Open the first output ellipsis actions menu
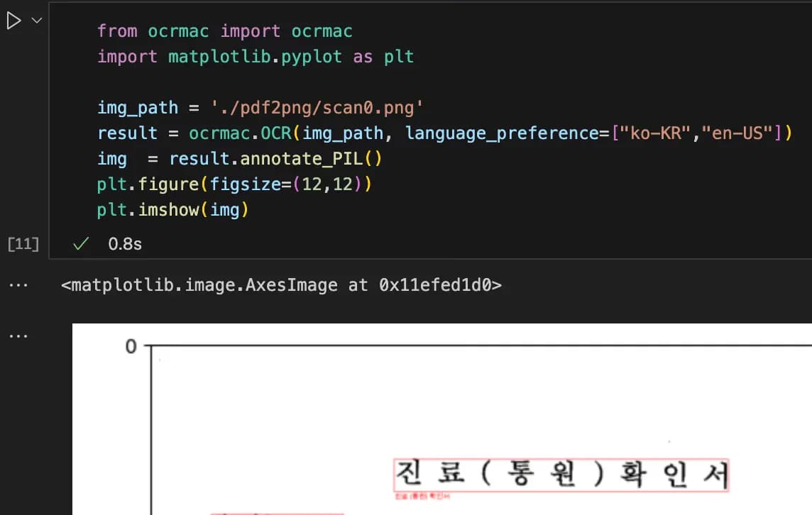The height and width of the screenshot is (515, 812). point(19,284)
